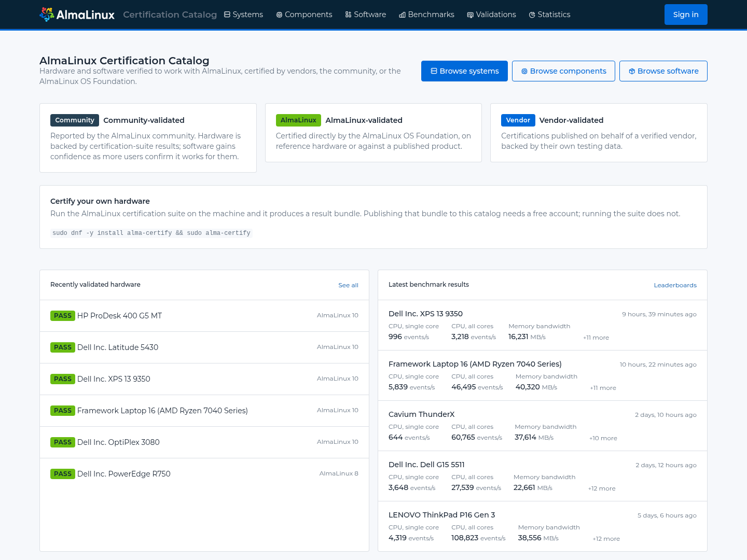
Task: Open the Components menu item
Action: click(304, 15)
